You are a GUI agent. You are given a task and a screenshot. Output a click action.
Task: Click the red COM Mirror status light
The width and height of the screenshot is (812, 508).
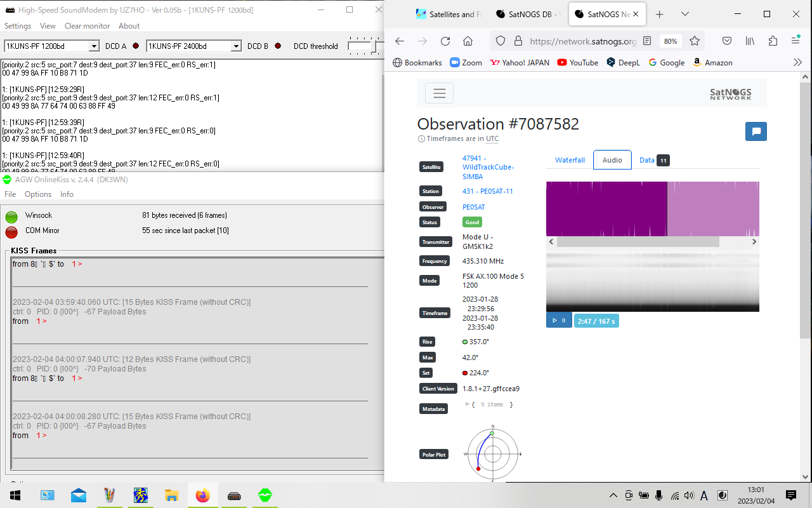tap(11, 232)
